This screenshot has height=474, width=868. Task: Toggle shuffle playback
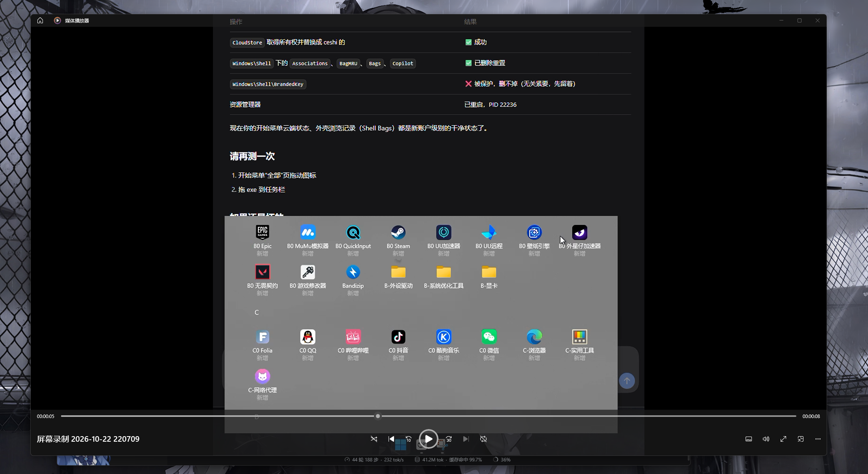coord(374,439)
